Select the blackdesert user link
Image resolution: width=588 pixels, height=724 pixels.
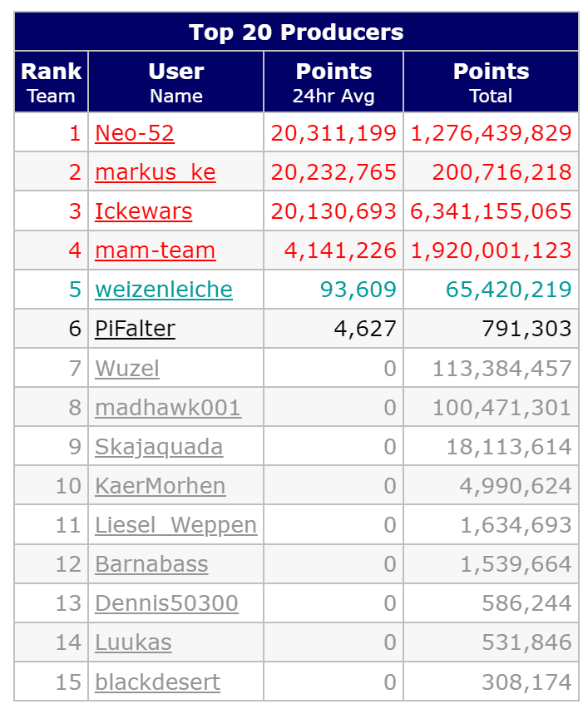tap(157, 682)
